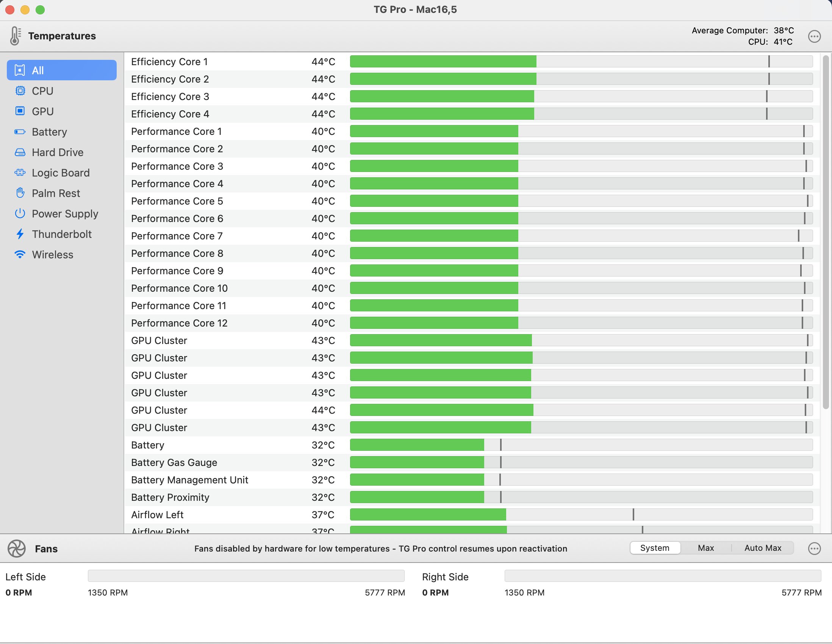Select the Battery Management Unit row
The image size is (832, 644).
[472, 480]
